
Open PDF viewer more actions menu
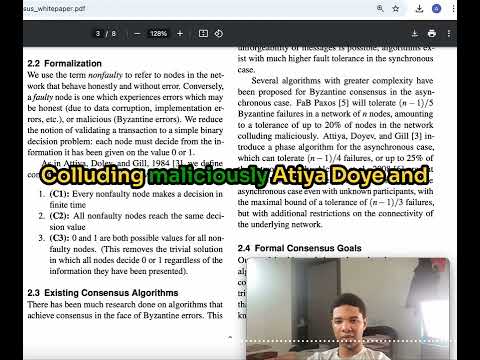449,34
